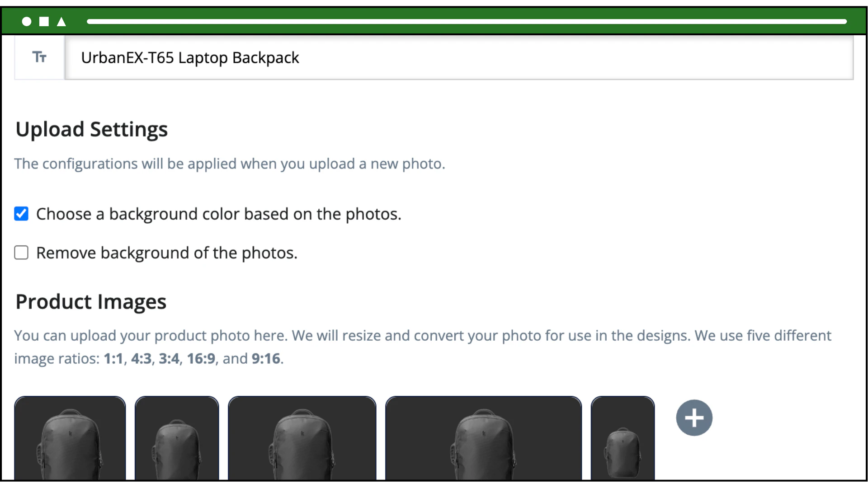Place cursor in "UrbanEX-T65 Laptop Backpack" text
The image size is (868, 488).
pos(190,58)
